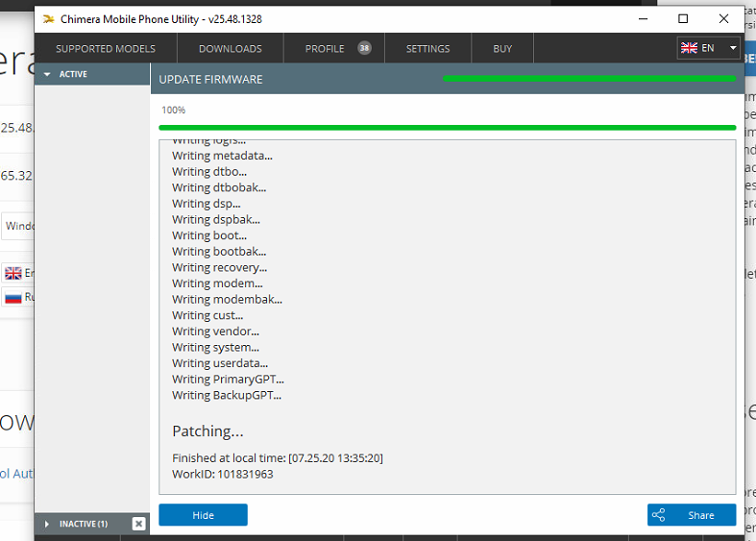756x541 pixels.
Task: Select the 'Writing PrimaryGPT...' log line
Action: (228, 379)
